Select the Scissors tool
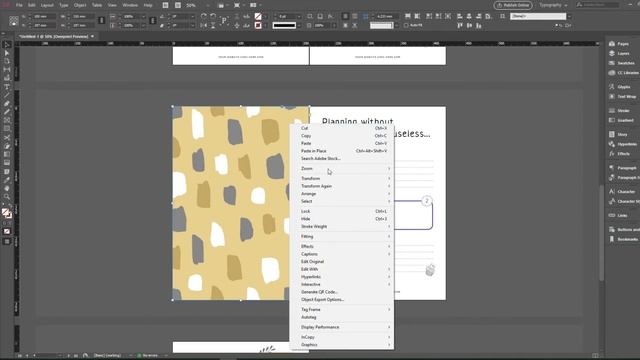640x360 pixels. [x=7, y=138]
